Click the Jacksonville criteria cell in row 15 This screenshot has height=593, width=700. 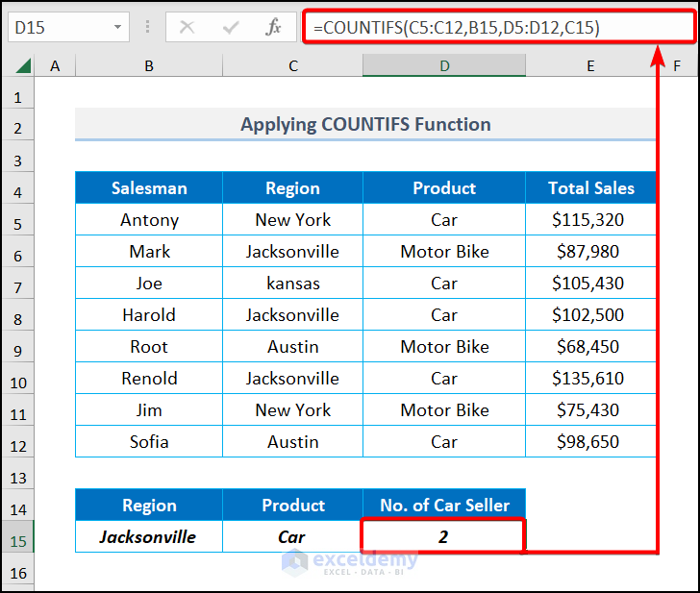point(149,537)
